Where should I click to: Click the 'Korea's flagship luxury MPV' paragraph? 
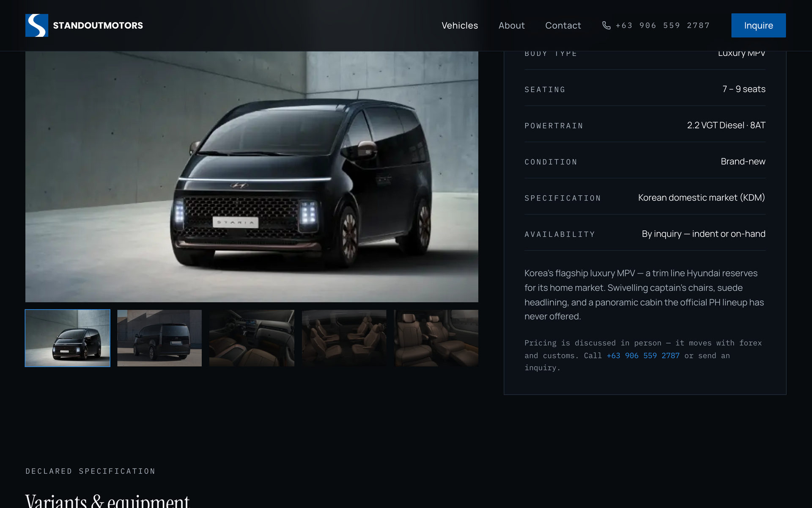pos(644,295)
